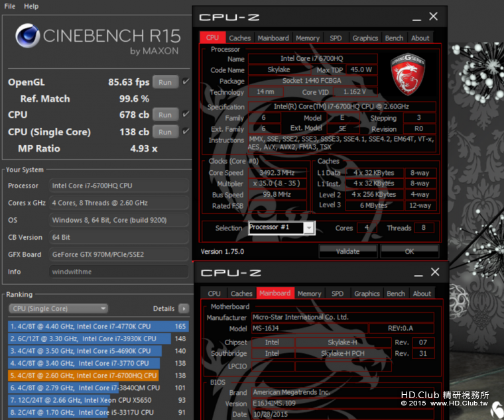Click the CPU score 678 cb
Viewport: 504px width, 420px height.
(134, 115)
